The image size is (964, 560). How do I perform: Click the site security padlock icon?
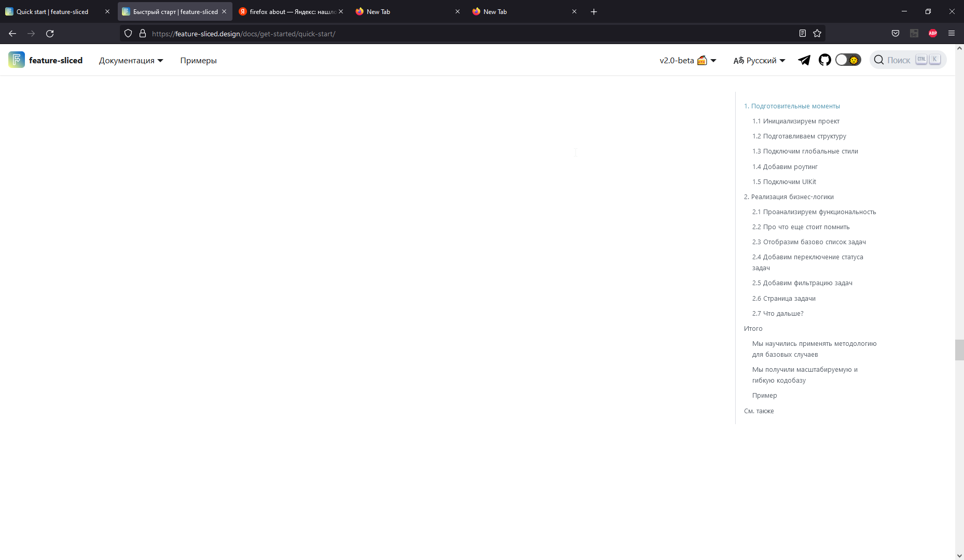click(x=143, y=34)
